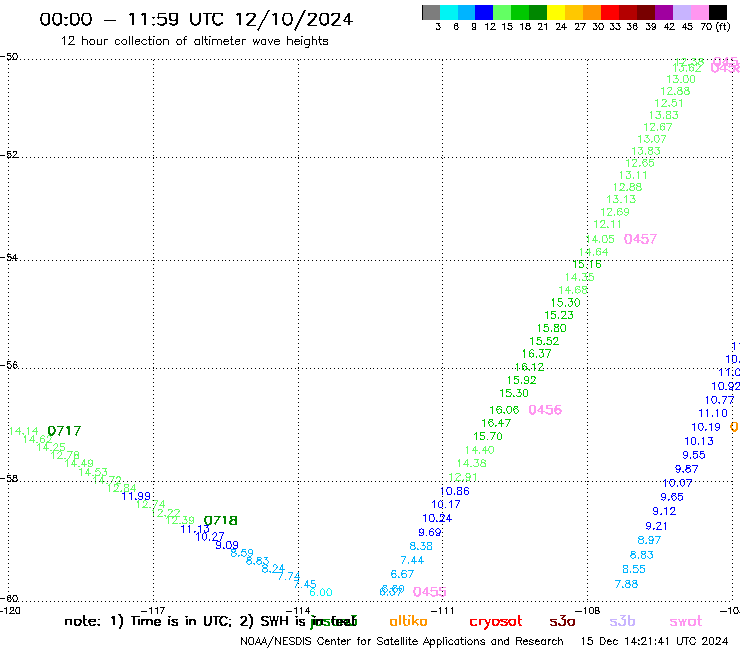Image resolution: width=740 pixels, height=650 pixels.
Task: Select the wave height reading 16.37
Action: [536, 353]
